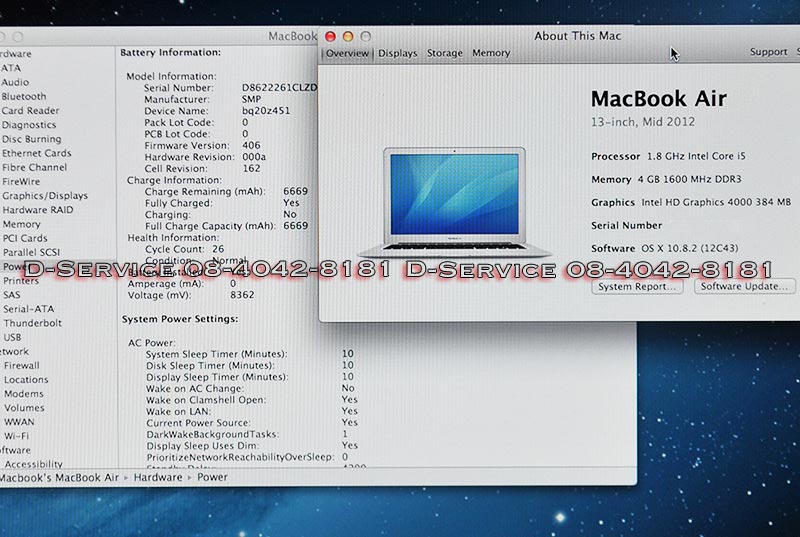
Task: Go to the Overview tab
Action: click(x=347, y=53)
